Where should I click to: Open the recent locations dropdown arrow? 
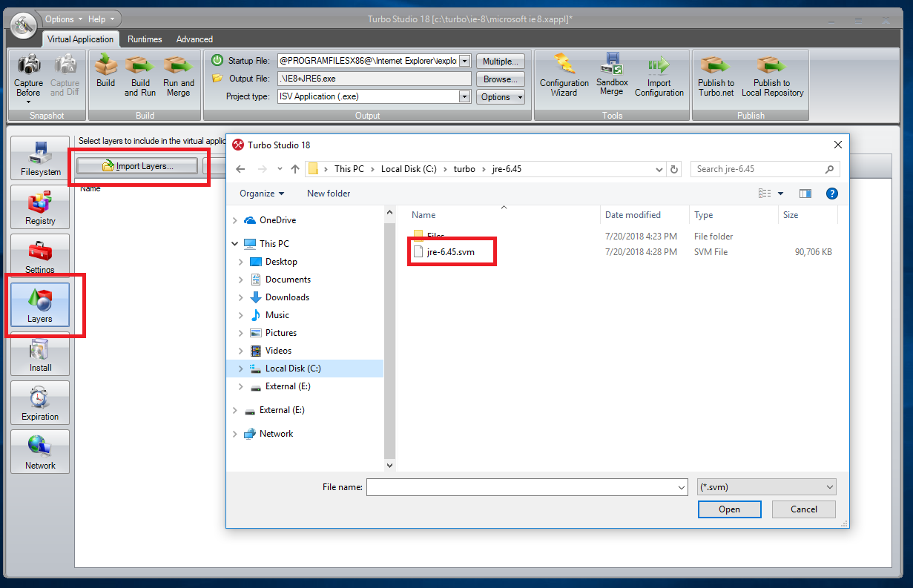tap(280, 169)
